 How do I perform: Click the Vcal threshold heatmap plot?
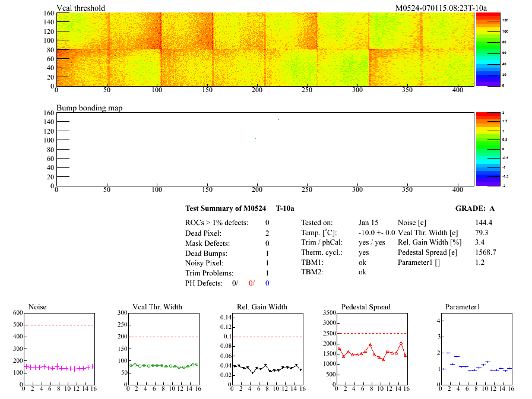click(x=265, y=49)
